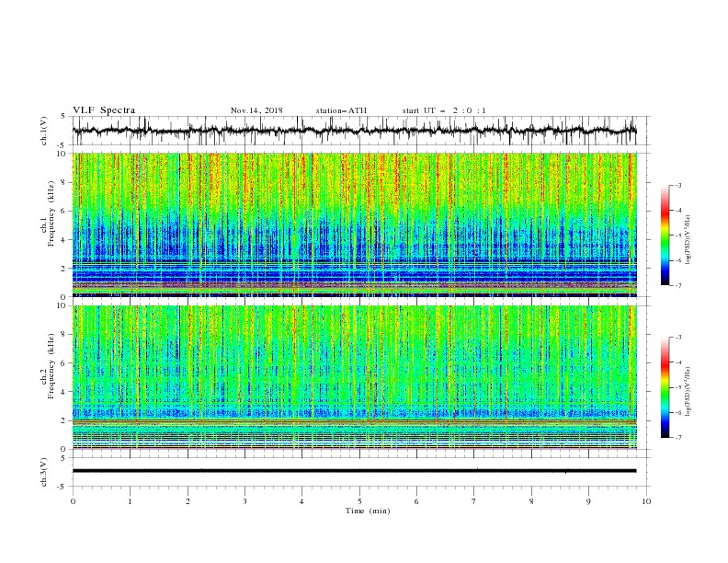Click the ch.1 'Frequency (kHz)' axis label
Image resolution: width=728 pixels, height=563 pixels.
click(x=51, y=212)
